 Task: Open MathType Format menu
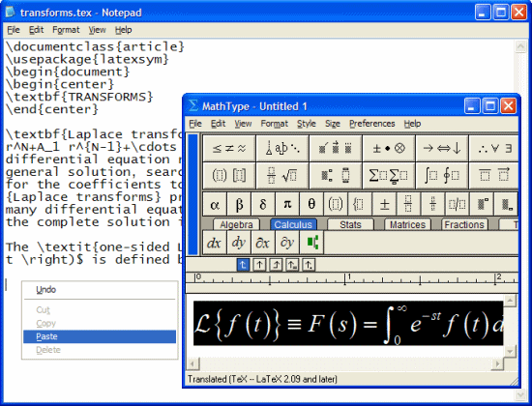pyautogui.click(x=274, y=124)
